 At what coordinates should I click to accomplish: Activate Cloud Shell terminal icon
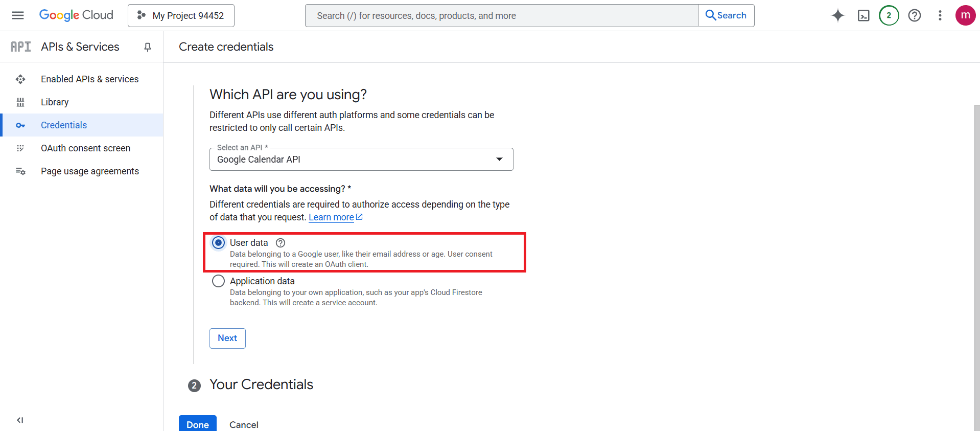pos(864,15)
